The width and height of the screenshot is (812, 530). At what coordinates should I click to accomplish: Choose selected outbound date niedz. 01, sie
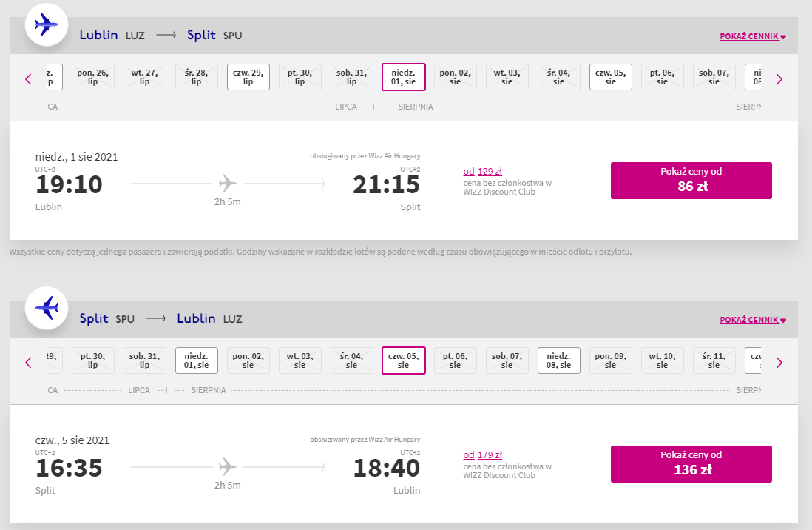[403, 77]
